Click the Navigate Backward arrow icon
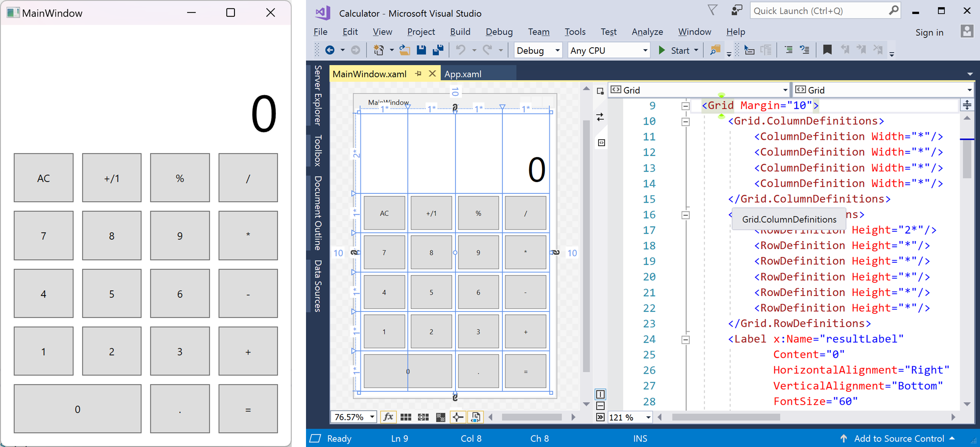The height and width of the screenshot is (447, 980). click(x=329, y=50)
